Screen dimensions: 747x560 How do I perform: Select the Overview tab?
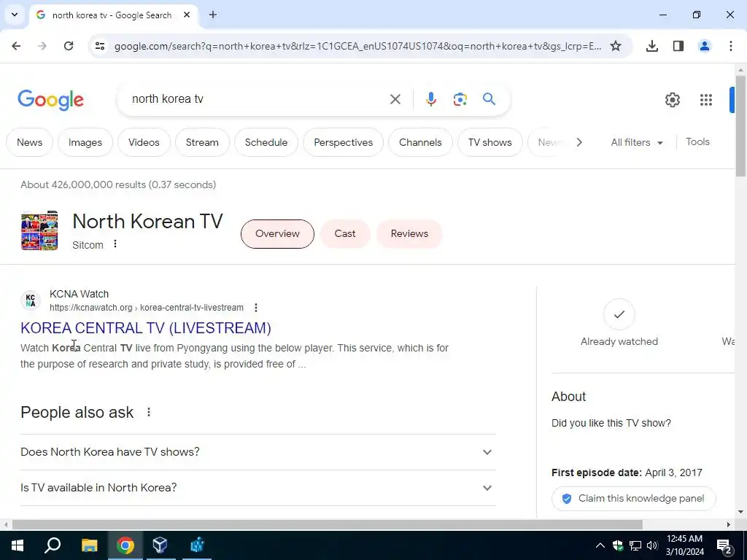(277, 234)
